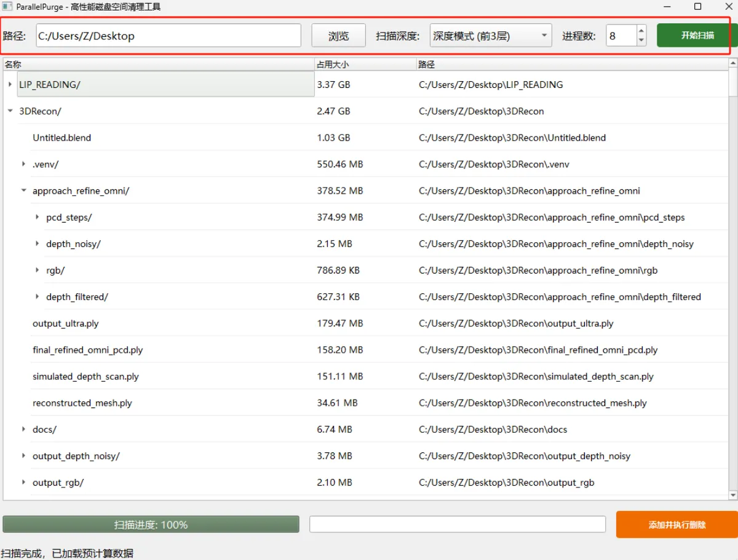Viewport: 738px width, 560px height.
Task: Click the 进程数 value field showing 8
Action: (621, 36)
